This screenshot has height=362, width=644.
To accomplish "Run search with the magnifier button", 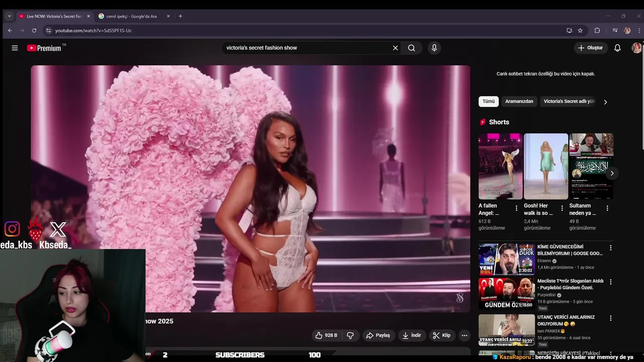I will [412, 48].
